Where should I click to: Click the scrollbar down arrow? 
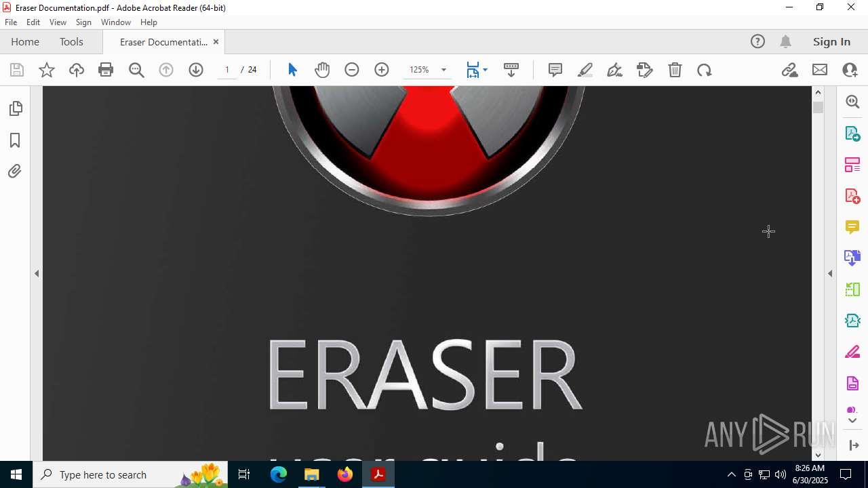point(818,455)
